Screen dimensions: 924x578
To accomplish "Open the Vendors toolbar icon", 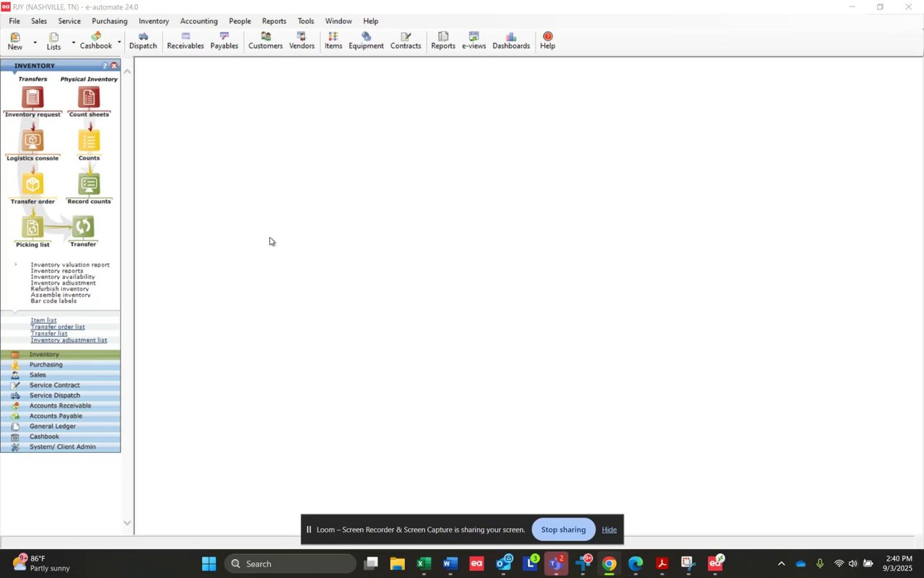I will [302, 41].
